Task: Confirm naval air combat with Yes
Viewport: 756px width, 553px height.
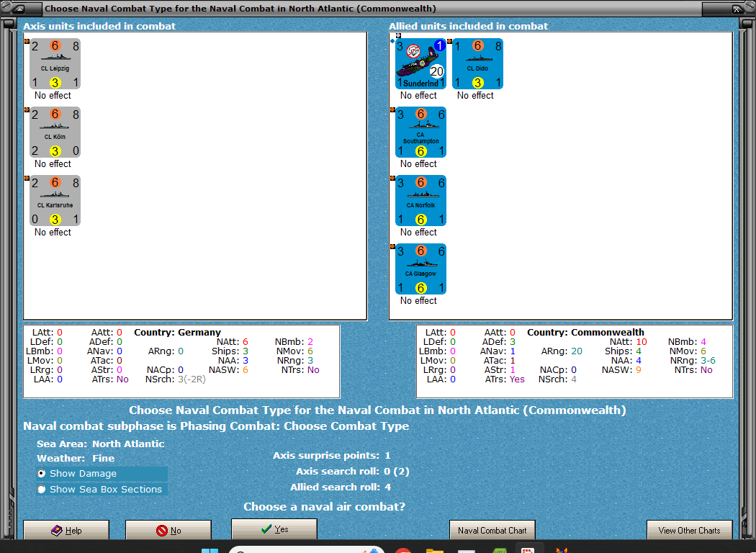Action: click(274, 529)
